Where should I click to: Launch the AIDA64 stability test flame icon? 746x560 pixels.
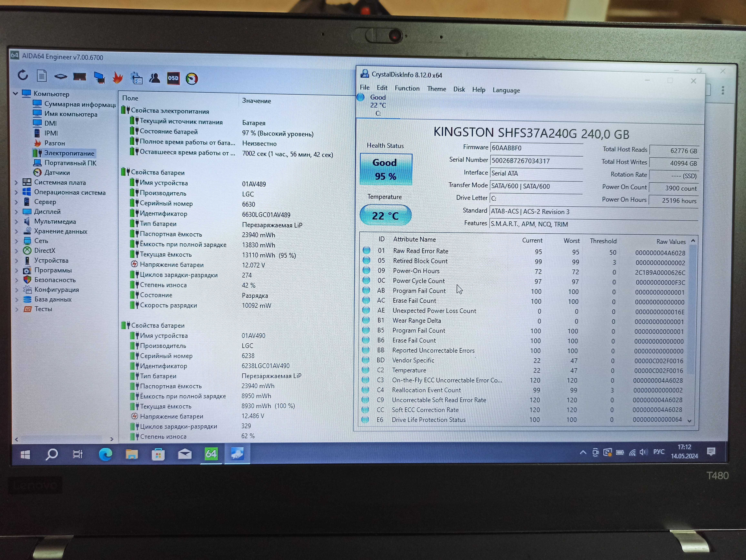(x=118, y=78)
